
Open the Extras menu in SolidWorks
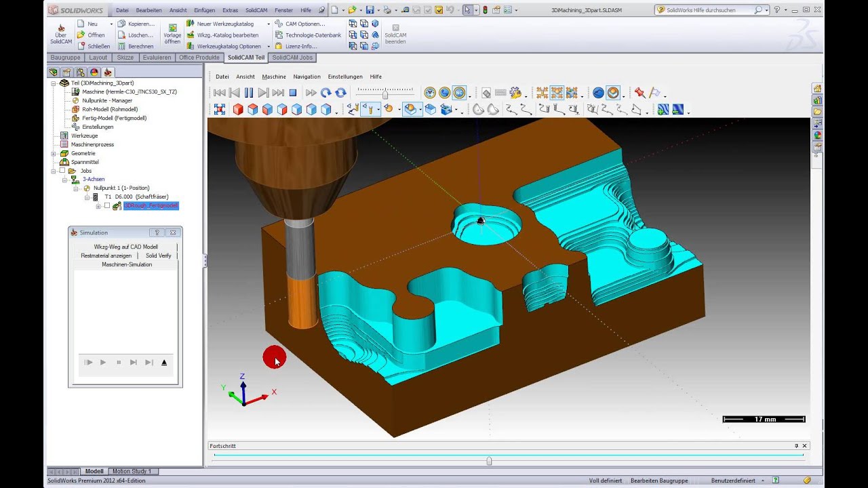[230, 10]
